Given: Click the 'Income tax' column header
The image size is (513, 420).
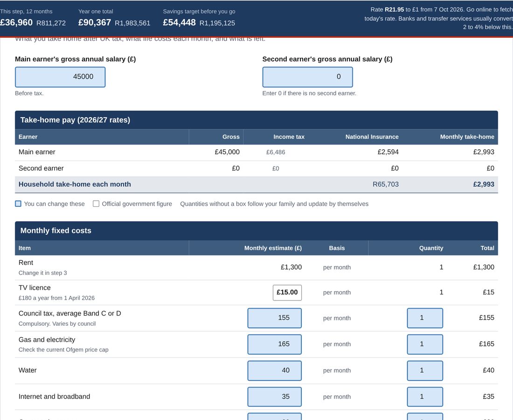Looking at the screenshot, I should [289, 137].
